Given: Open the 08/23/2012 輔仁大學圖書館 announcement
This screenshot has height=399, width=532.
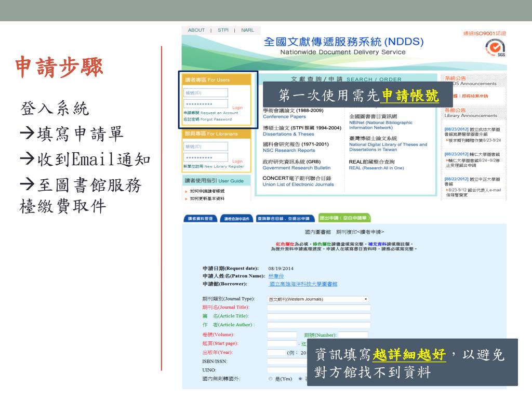Looking at the screenshot, I should click(x=472, y=154).
